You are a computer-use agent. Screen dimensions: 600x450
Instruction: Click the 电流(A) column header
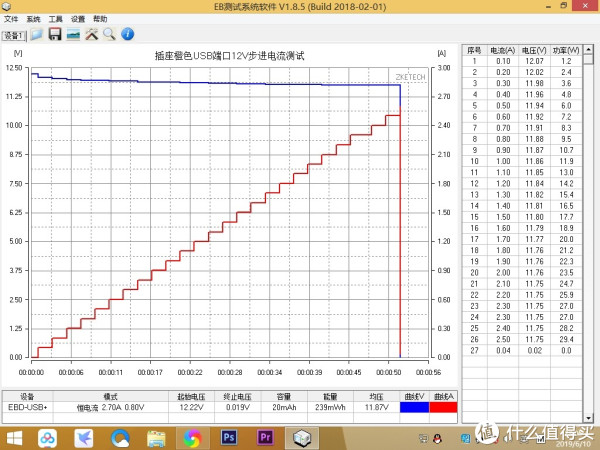coord(502,49)
